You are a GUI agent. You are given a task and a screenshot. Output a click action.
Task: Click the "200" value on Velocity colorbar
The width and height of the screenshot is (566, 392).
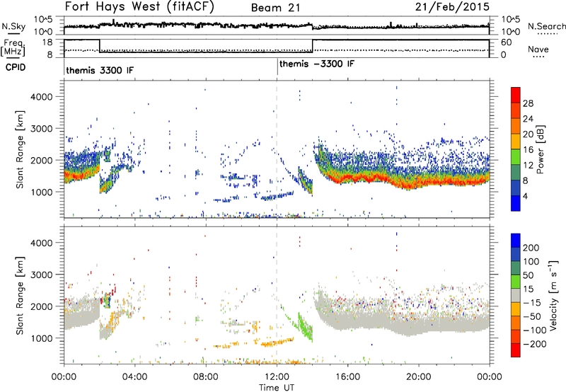[531, 248]
